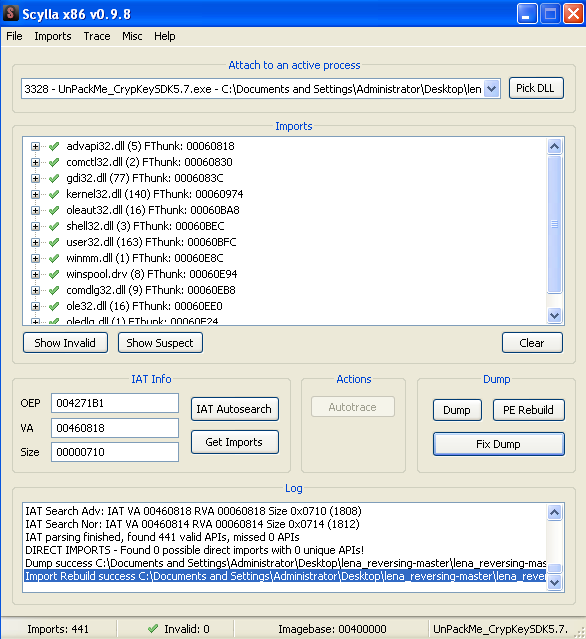Viewport: 586px width, 639px height.
Task: Run IAT Autosearch
Action: [x=235, y=409]
